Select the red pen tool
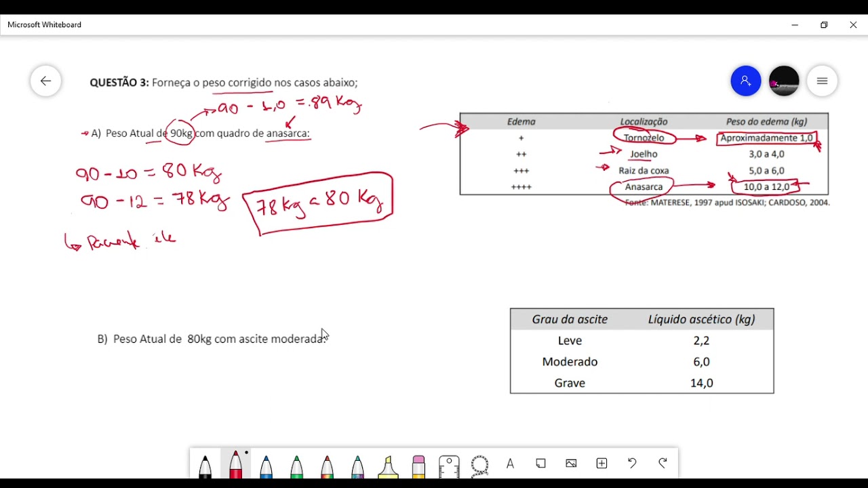This screenshot has height=488, width=868. pyautogui.click(x=235, y=464)
